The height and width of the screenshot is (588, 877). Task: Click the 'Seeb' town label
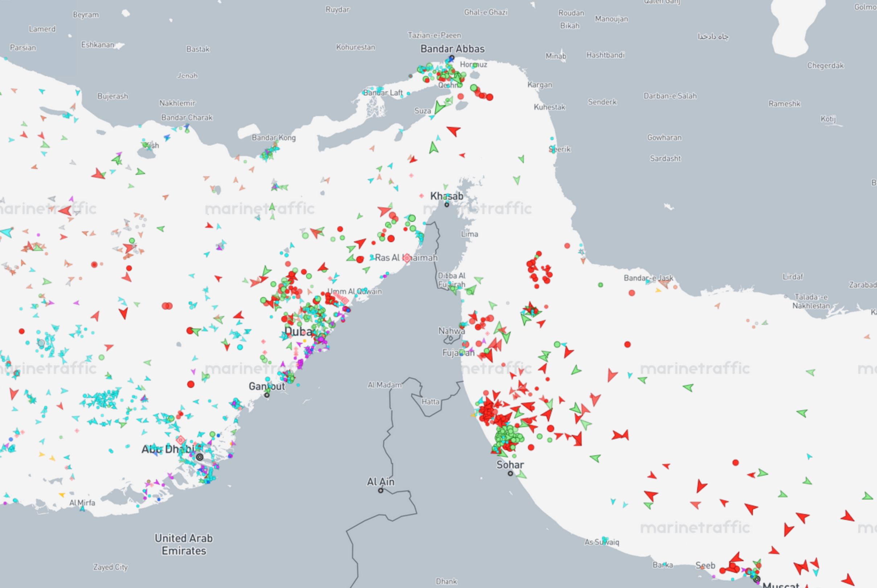click(705, 565)
